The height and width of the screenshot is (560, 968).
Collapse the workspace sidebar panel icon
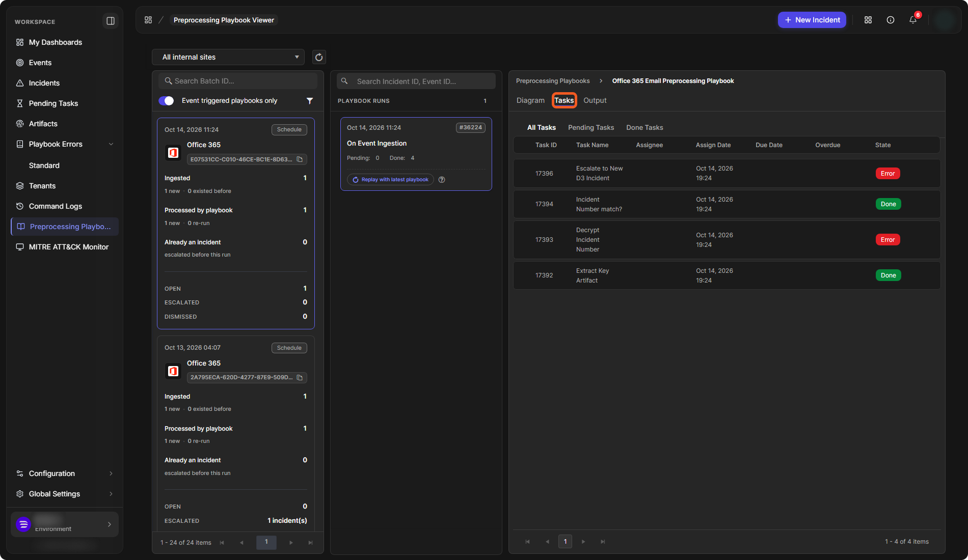tap(110, 21)
